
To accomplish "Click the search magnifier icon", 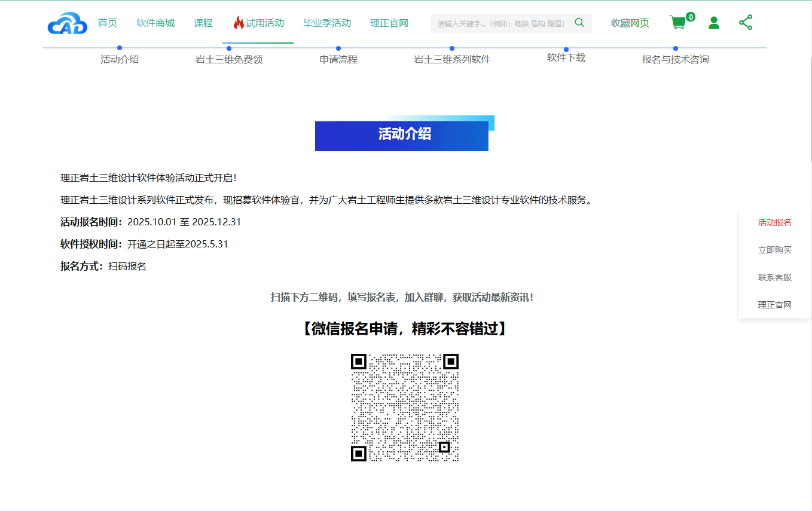I will (x=579, y=23).
